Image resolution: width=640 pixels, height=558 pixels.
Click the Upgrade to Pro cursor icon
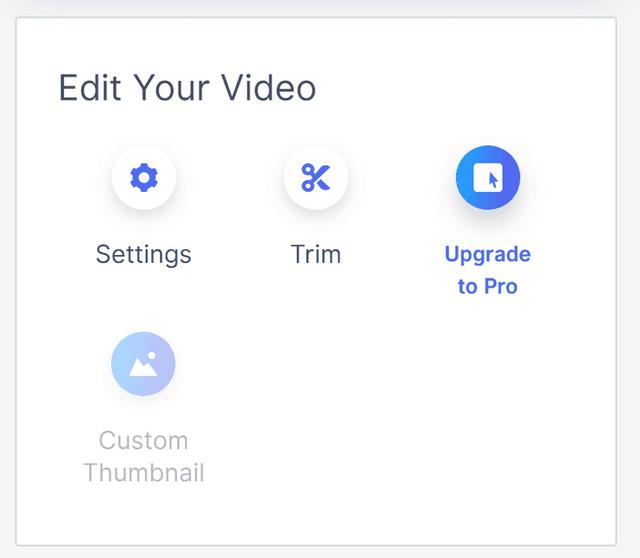488,178
